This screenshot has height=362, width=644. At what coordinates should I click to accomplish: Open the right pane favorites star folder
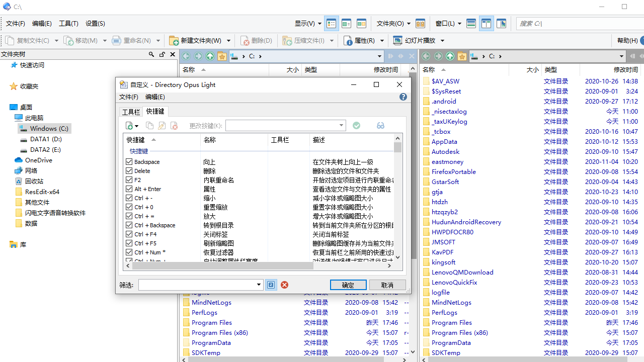pos(462,56)
